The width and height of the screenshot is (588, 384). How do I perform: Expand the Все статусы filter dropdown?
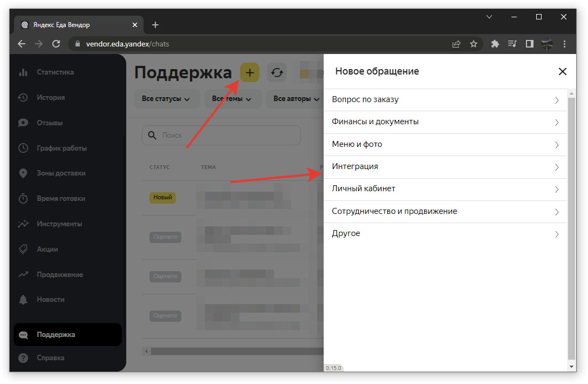(166, 99)
